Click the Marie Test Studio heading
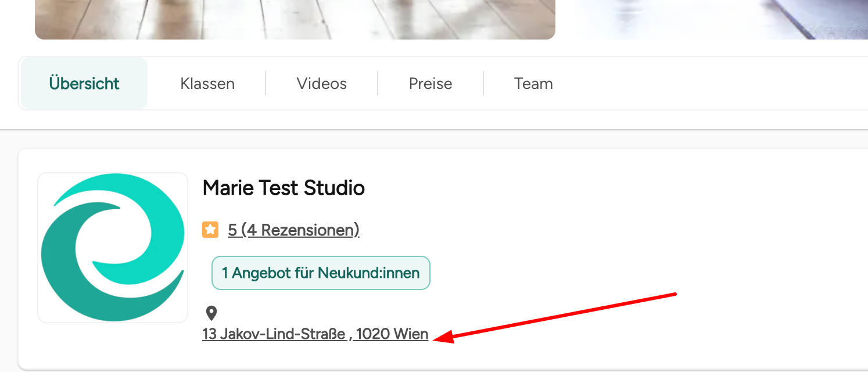The width and height of the screenshot is (868, 372). [x=284, y=188]
